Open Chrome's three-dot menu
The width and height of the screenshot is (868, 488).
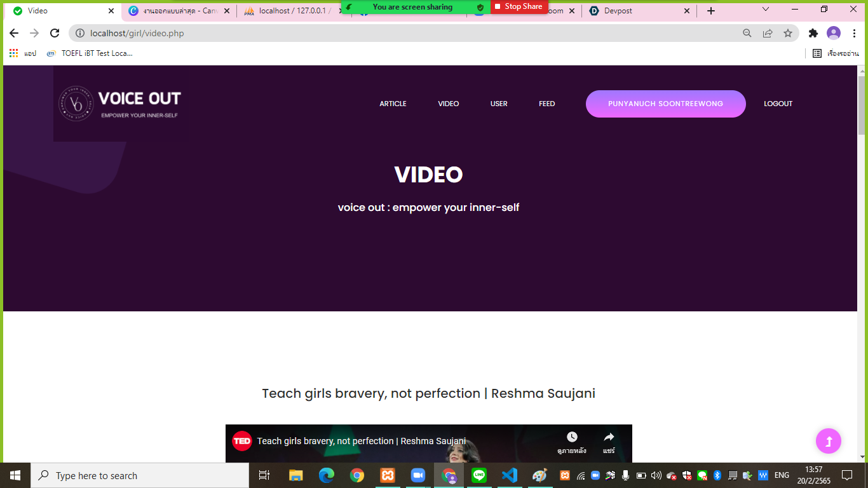853,32
